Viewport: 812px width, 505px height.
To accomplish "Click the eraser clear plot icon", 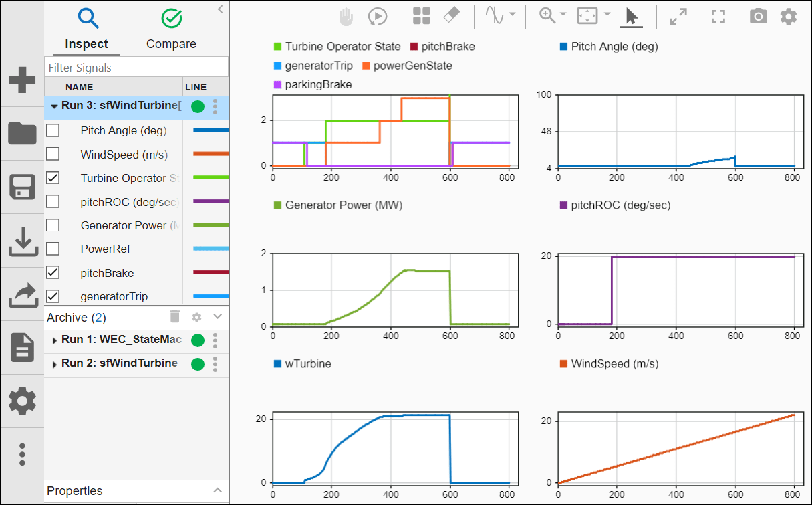I will point(452,17).
